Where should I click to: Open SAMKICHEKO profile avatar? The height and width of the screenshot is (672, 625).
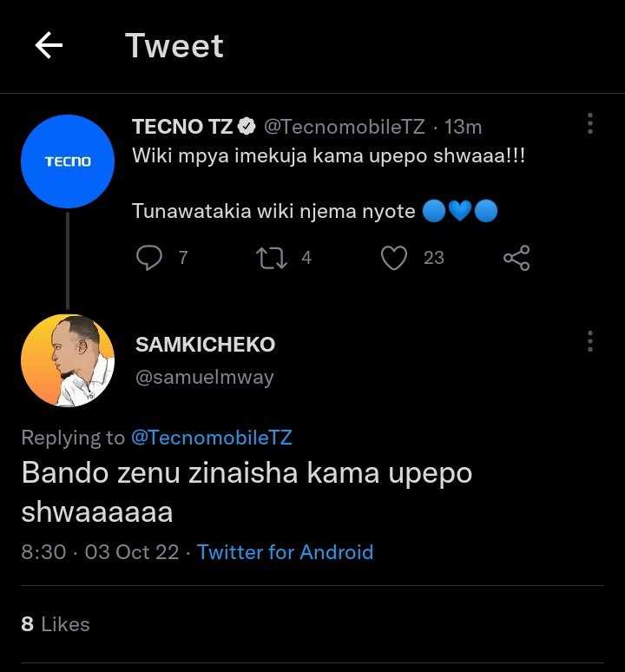coord(68,360)
